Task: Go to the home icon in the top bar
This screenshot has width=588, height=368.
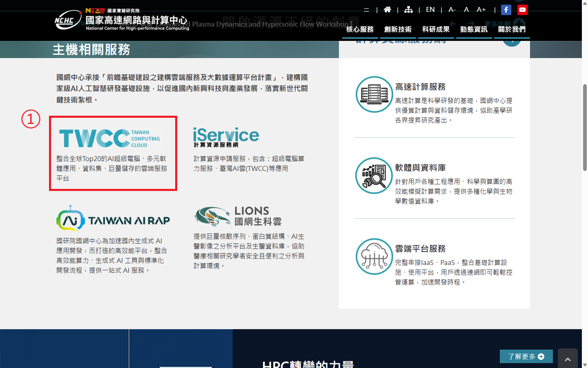Action: tap(387, 9)
